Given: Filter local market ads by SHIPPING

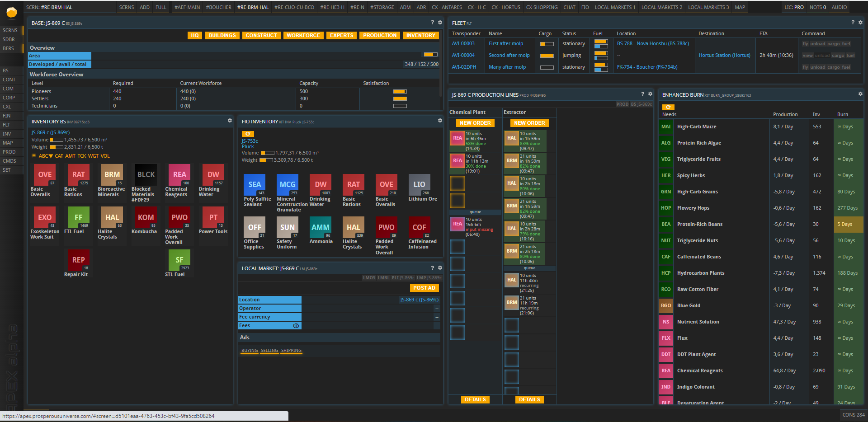Looking at the screenshot, I should pos(291,351).
